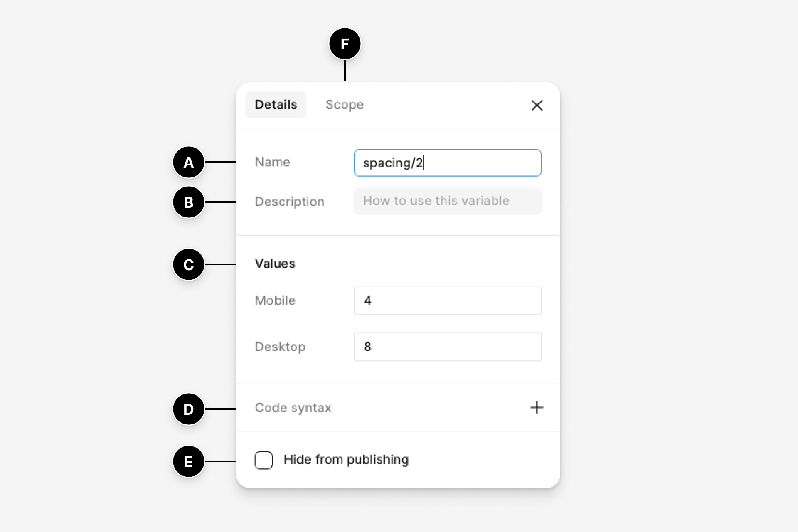798x532 pixels.
Task: Switch to the Scope tab
Action: [344, 105]
